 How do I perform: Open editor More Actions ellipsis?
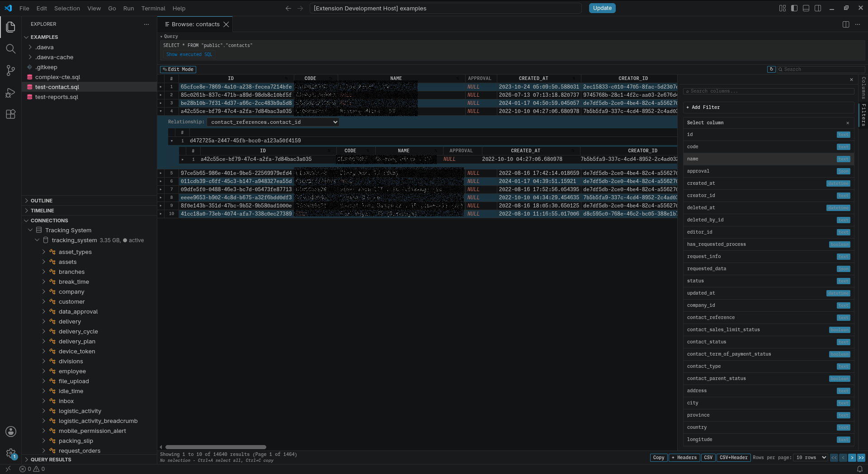coord(858,24)
